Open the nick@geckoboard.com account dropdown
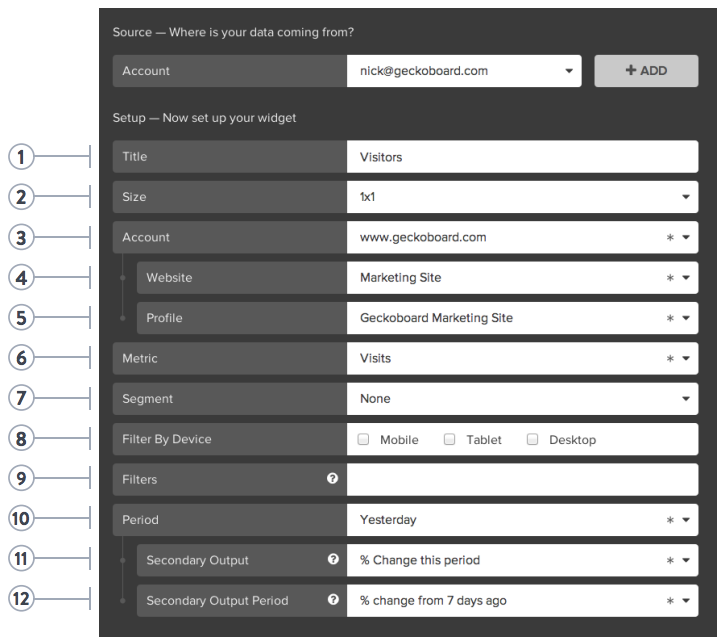The height and width of the screenshot is (644, 723). (x=464, y=71)
